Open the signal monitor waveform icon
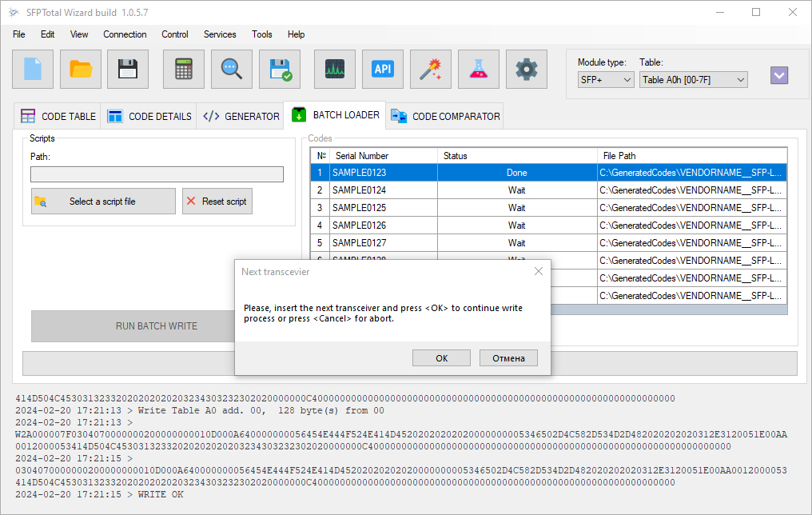This screenshot has height=515, width=812. coord(335,69)
